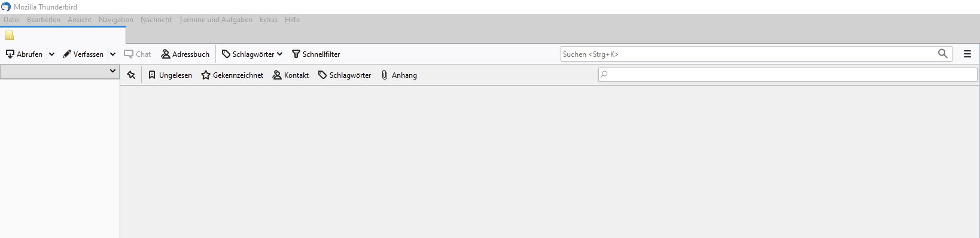Toggle the Ungelesen unread filter
This screenshot has width=980, height=238.
click(170, 75)
